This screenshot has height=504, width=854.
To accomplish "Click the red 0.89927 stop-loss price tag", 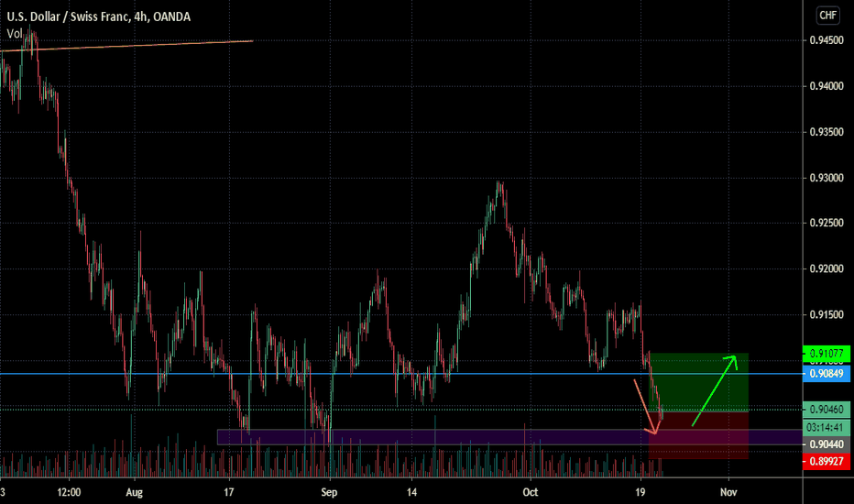I will click(x=827, y=462).
